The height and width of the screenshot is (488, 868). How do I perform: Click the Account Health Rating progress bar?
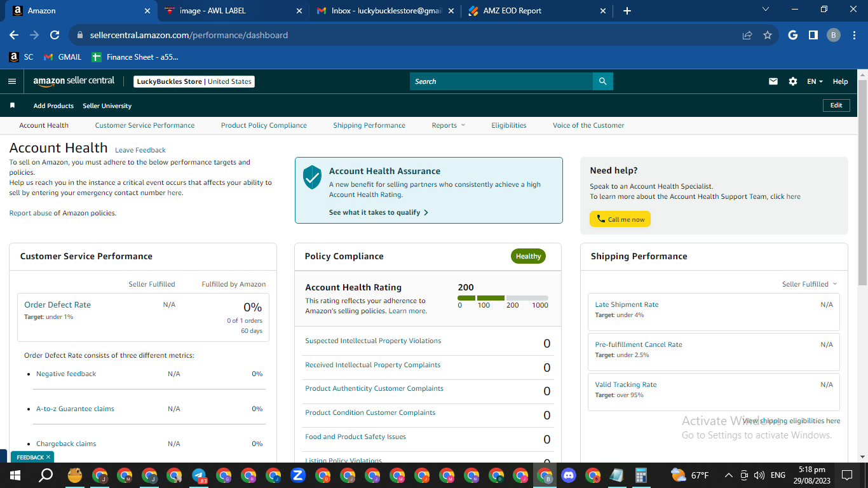(503, 297)
